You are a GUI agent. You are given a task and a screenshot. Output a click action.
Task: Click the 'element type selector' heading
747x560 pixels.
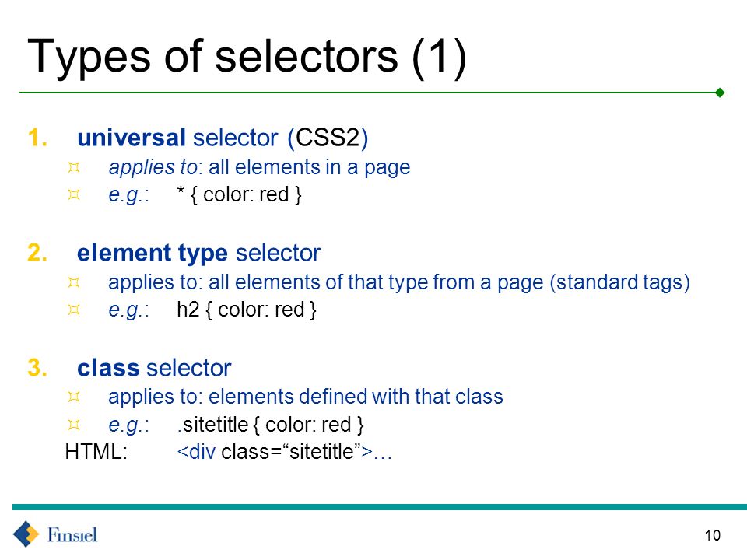point(198,253)
